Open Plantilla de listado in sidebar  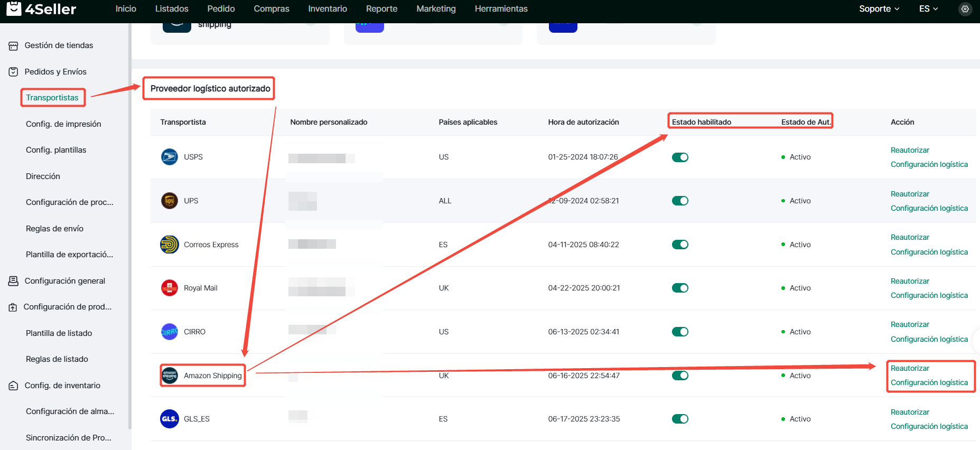tap(59, 333)
